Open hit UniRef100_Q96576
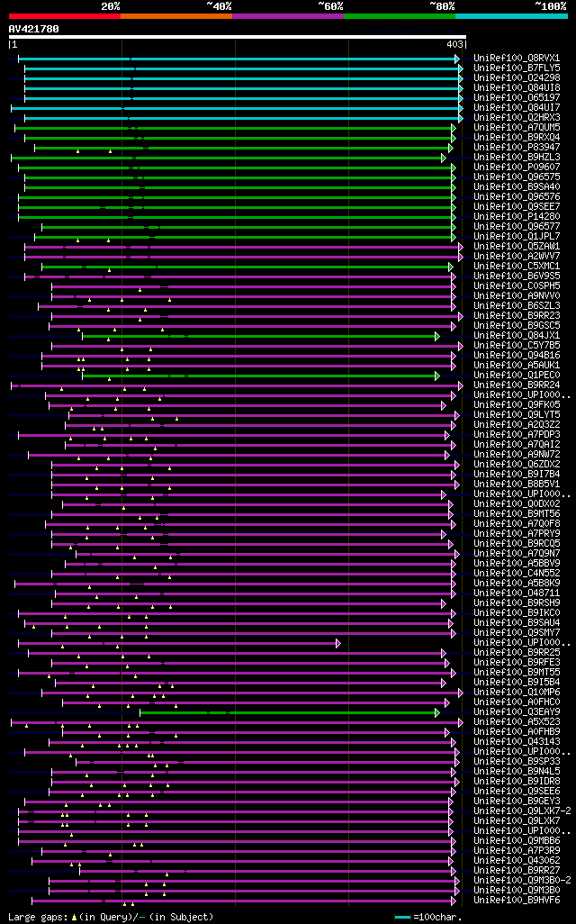The height and width of the screenshot is (924, 576). click(x=517, y=197)
